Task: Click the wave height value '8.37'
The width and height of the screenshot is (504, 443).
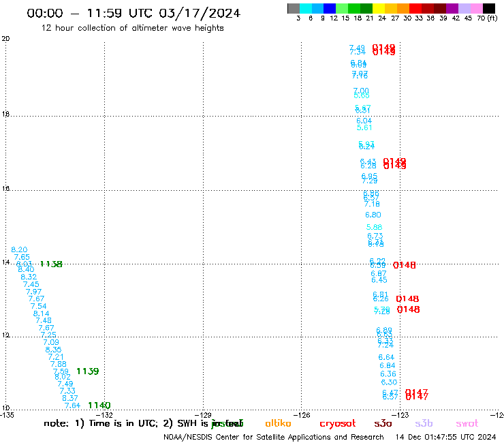Action: 70,398
